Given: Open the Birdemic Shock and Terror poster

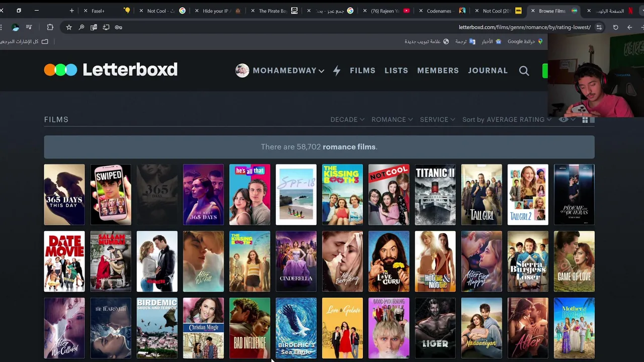Looking at the screenshot, I should point(157,328).
